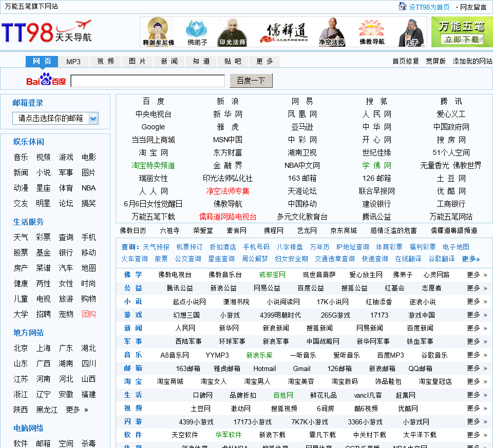
Task: Switch to the 新闻 search tab
Action: point(169,61)
